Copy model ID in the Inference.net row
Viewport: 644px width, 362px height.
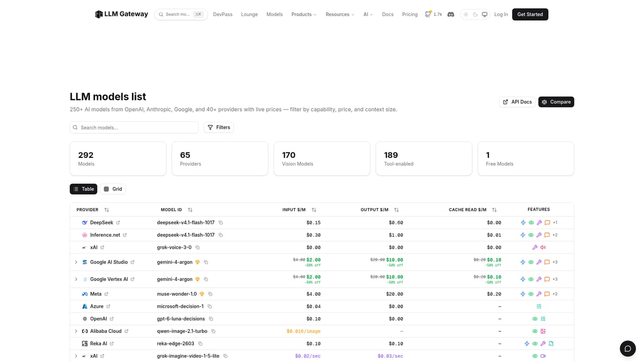(221, 235)
